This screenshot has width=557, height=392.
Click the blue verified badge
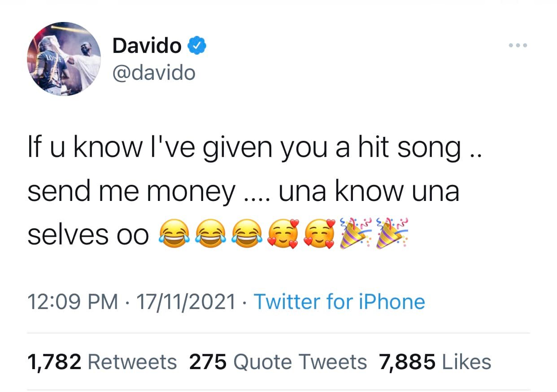click(196, 46)
